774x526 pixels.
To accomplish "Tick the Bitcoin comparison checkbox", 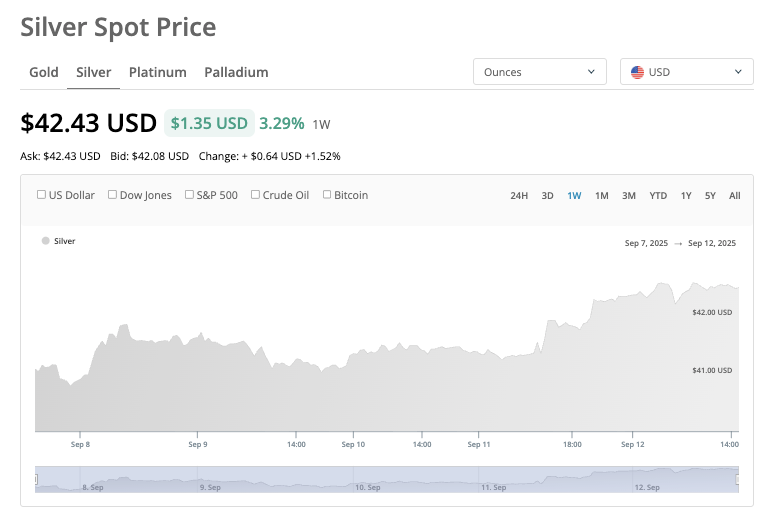I will point(327,195).
